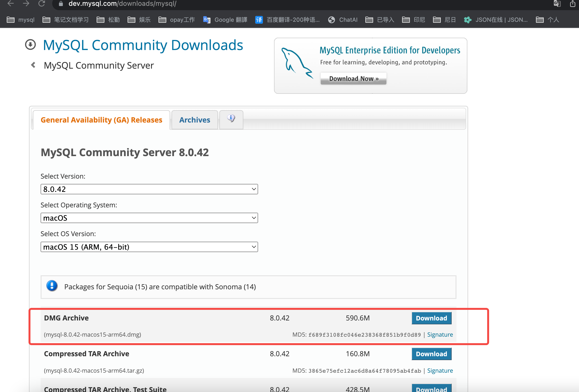Open the 百度翻译 bookmark

(288, 20)
